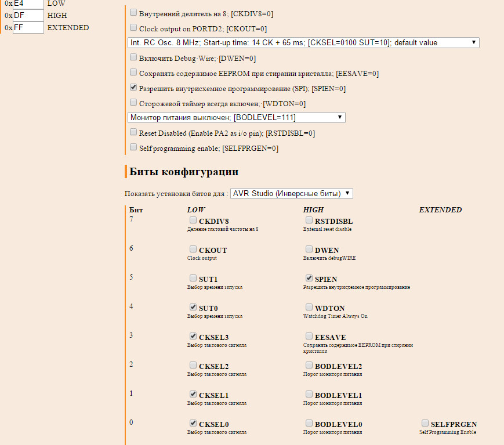Enable the Debug Wire DWEN=0 checkbox

133,57
